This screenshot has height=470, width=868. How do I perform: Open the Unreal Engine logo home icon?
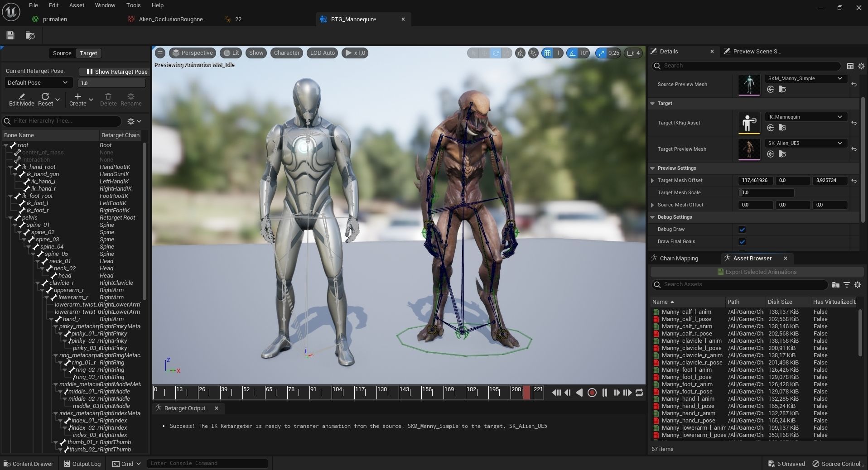11,12
